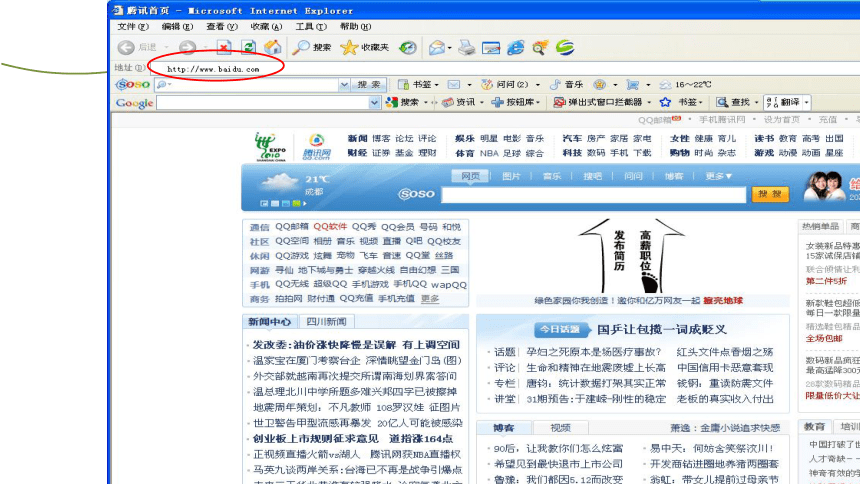The width and height of the screenshot is (860, 484).
Task: Click the Expo 2010 logo
Action: 270,147
